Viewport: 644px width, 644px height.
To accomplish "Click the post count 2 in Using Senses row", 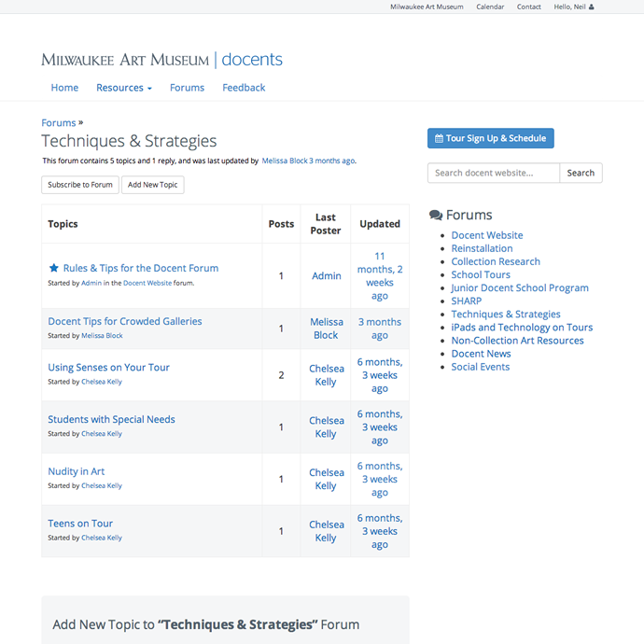I will click(x=281, y=375).
